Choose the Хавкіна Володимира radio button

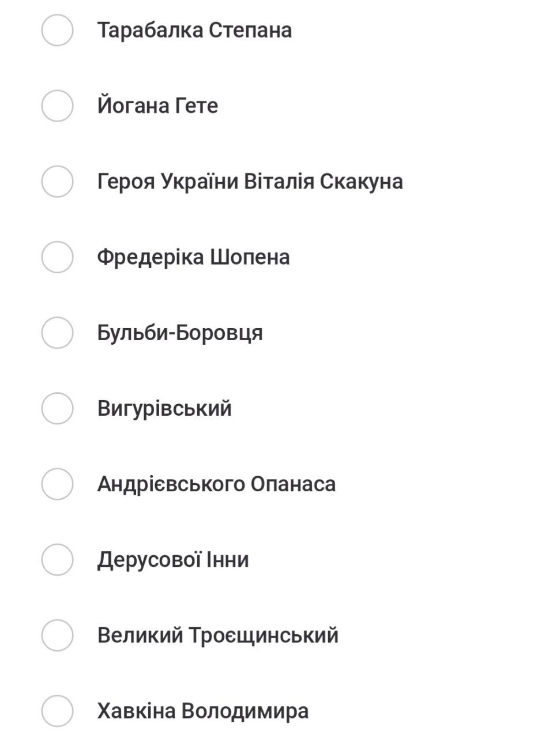coord(57,710)
